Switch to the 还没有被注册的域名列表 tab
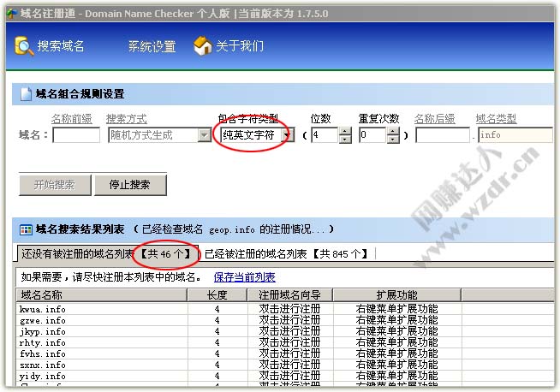The height and width of the screenshot is (392, 560). (x=107, y=254)
